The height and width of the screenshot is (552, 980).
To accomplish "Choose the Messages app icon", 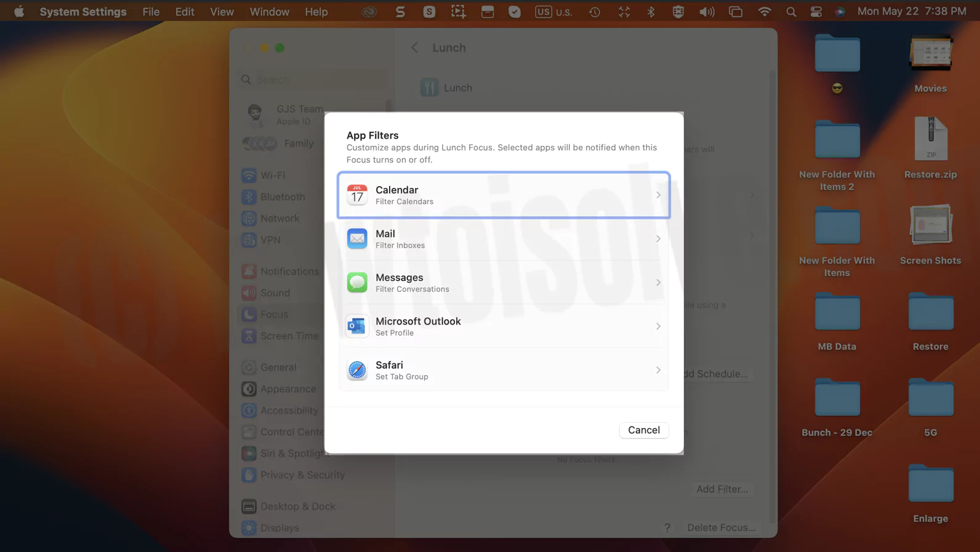I will [357, 282].
